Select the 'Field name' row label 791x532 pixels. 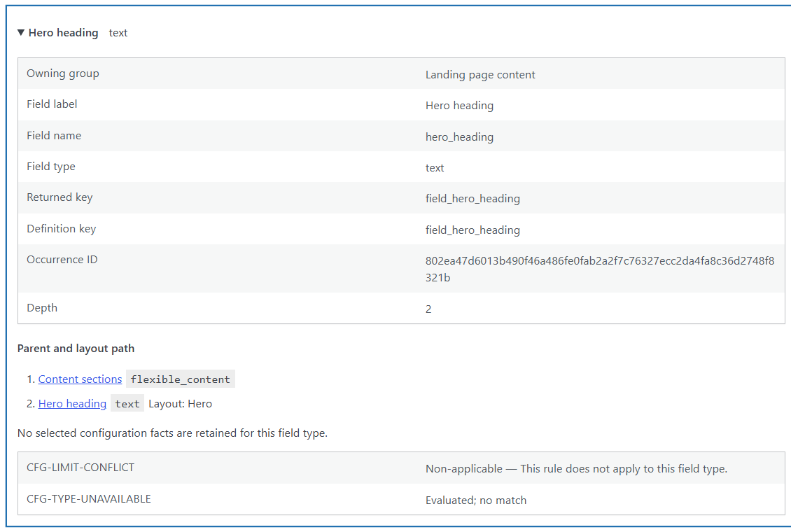tap(54, 136)
